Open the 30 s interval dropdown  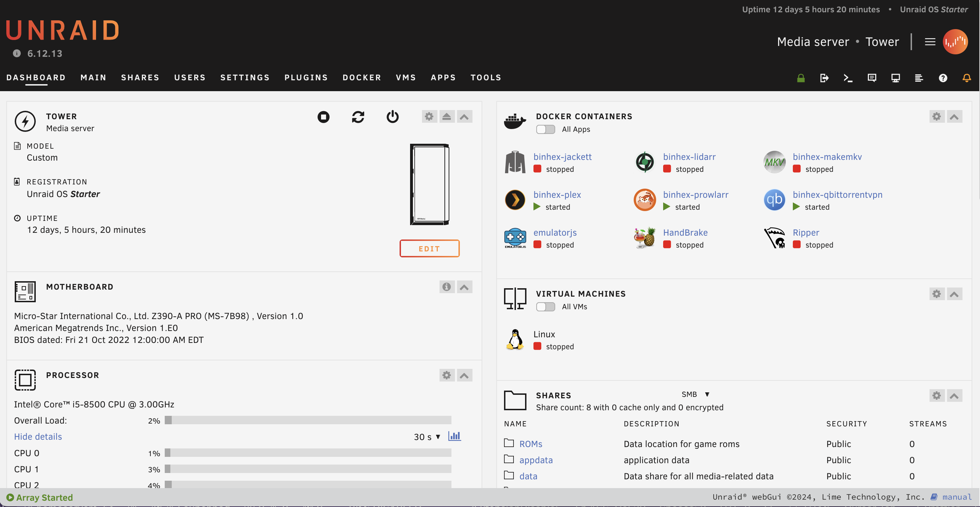click(427, 437)
